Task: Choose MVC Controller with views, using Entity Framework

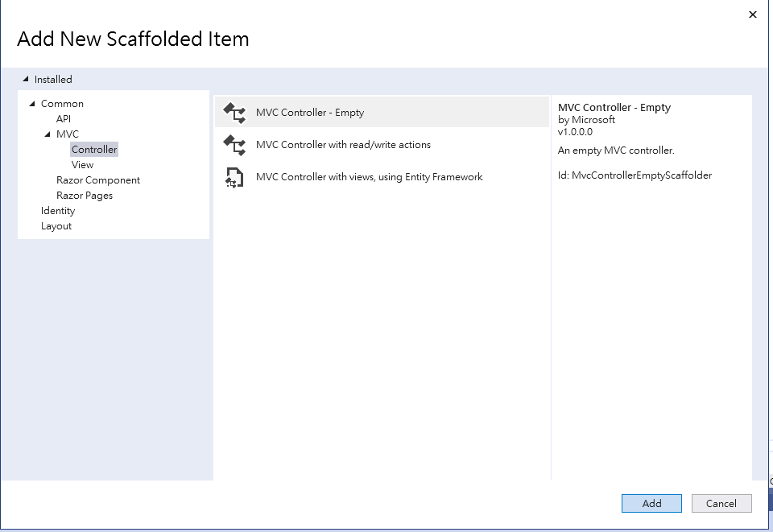Action: coord(369,177)
